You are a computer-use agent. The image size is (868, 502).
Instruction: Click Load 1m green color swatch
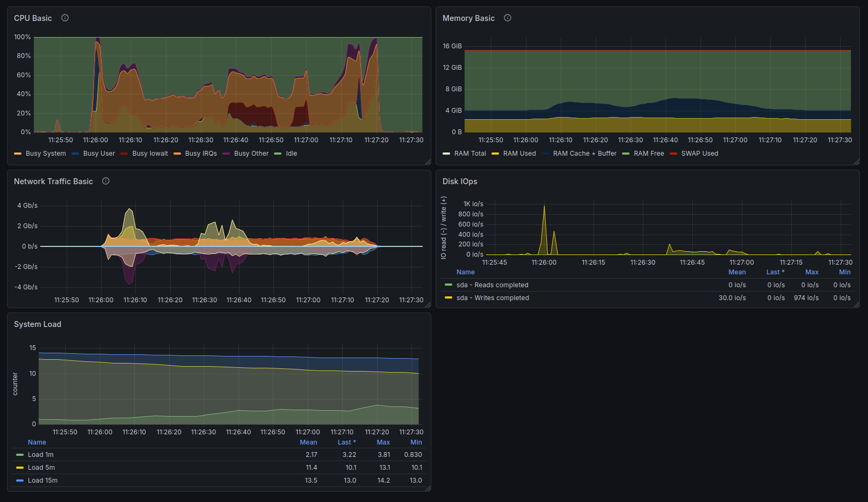pyautogui.click(x=20, y=455)
